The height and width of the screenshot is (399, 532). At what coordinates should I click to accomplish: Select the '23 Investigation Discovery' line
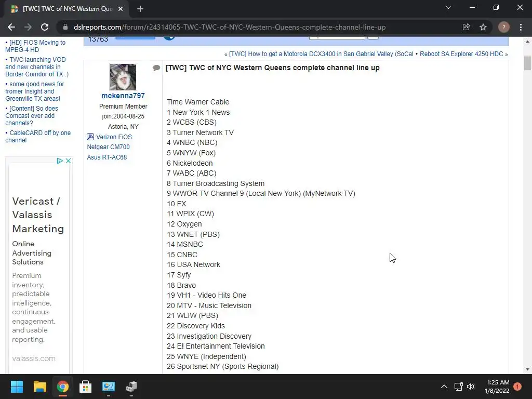(209, 336)
